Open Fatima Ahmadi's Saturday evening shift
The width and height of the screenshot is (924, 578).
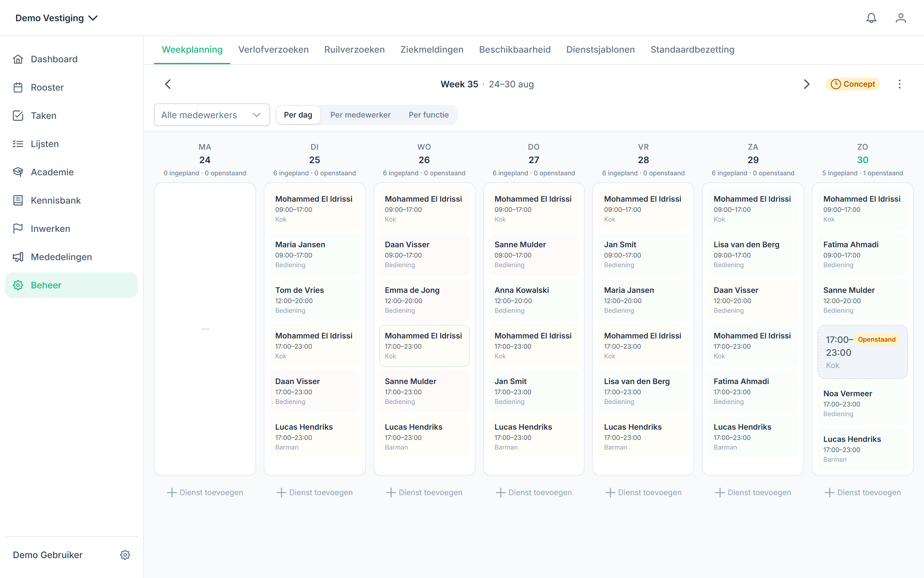753,391
